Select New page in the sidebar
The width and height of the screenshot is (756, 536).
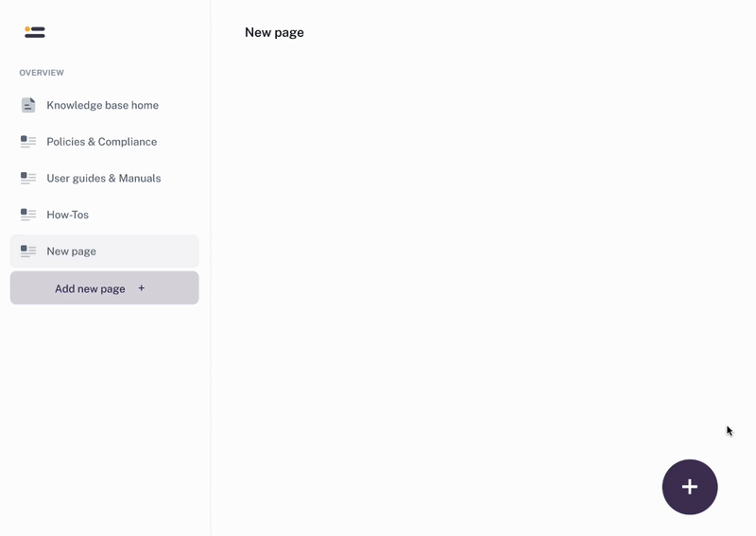tap(71, 251)
